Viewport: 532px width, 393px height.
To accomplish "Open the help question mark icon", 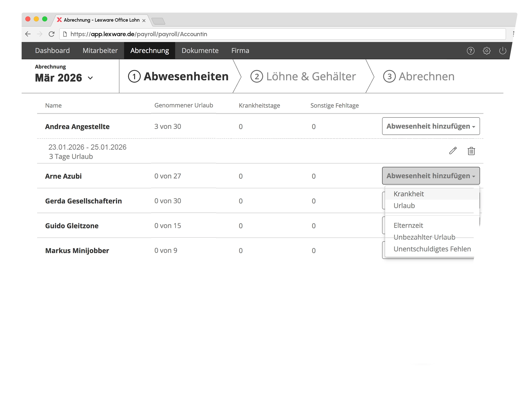I will 470,51.
